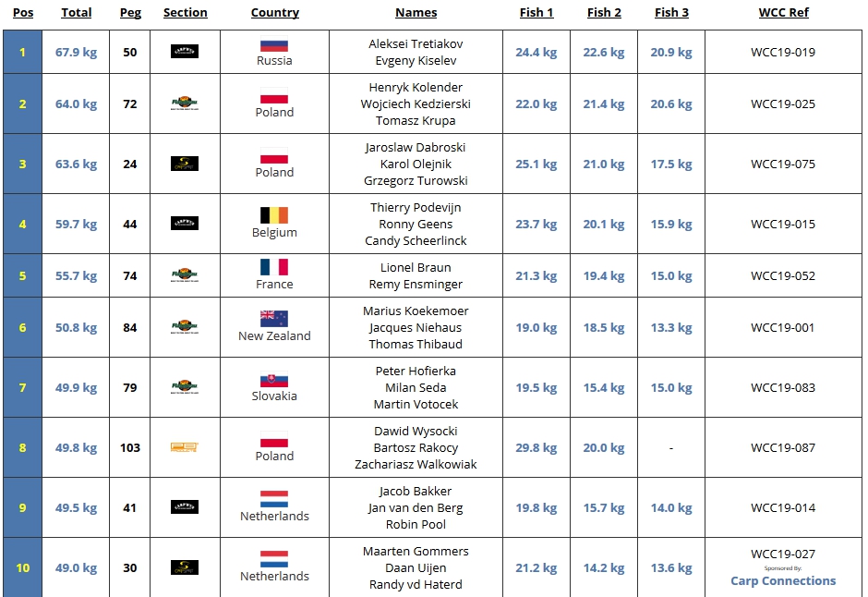
Task: Click the Names column header
Action: click(416, 12)
